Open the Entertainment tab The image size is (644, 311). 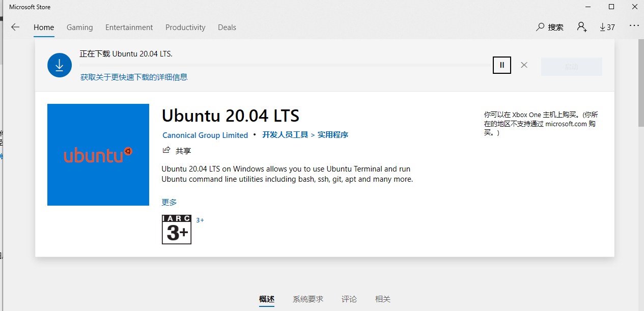click(129, 27)
